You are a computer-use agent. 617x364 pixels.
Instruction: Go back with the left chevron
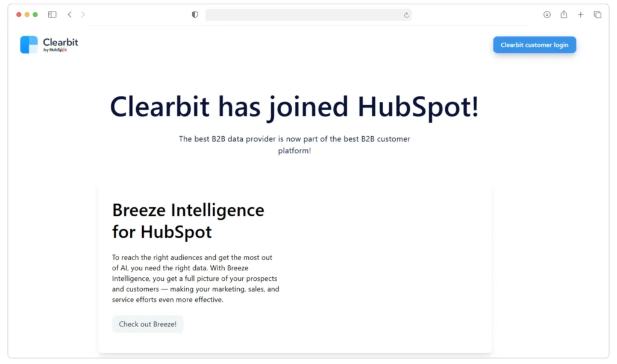tap(70, 14)
